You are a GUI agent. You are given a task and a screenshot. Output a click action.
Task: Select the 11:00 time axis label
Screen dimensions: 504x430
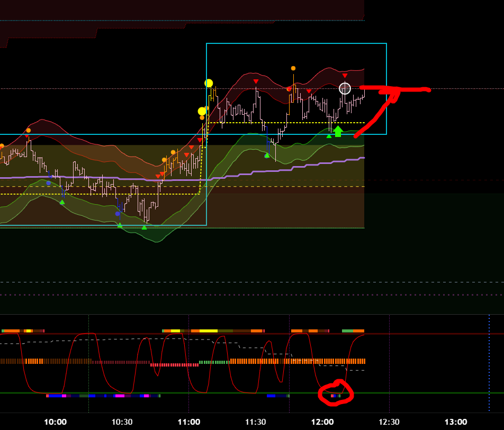pos(188,422)
